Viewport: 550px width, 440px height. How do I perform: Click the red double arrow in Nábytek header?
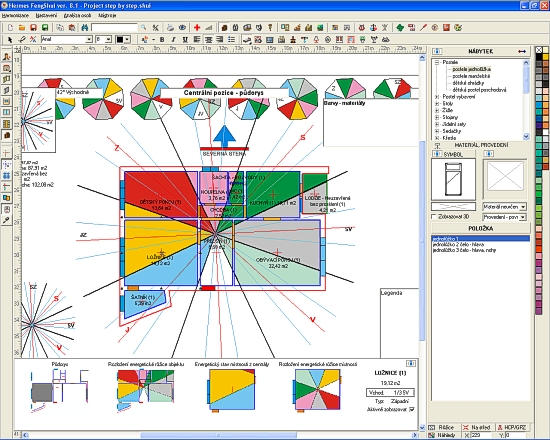tap(522, 52)
